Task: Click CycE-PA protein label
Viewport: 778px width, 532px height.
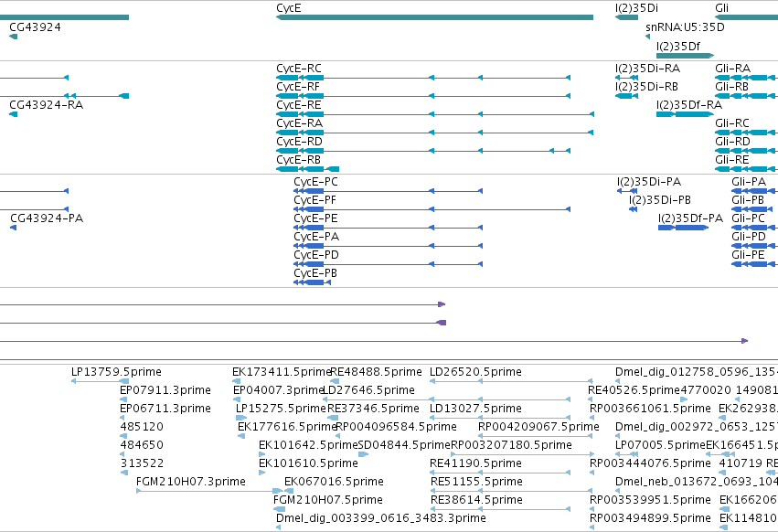Action: 316,237
